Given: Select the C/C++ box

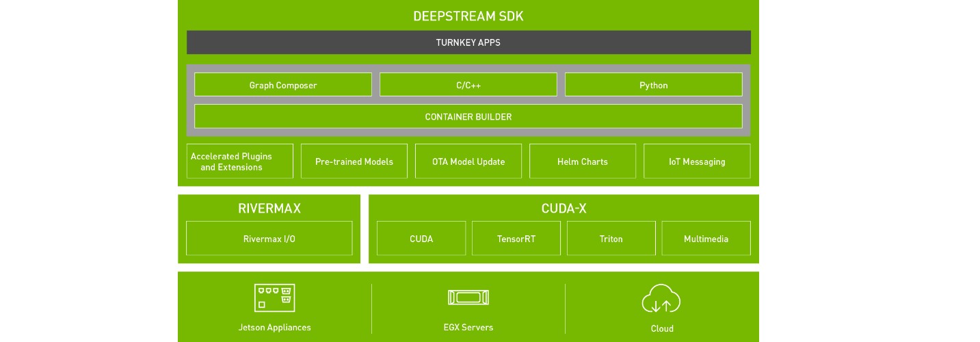Looking at the screenshot, I should [x=468, y=85].
